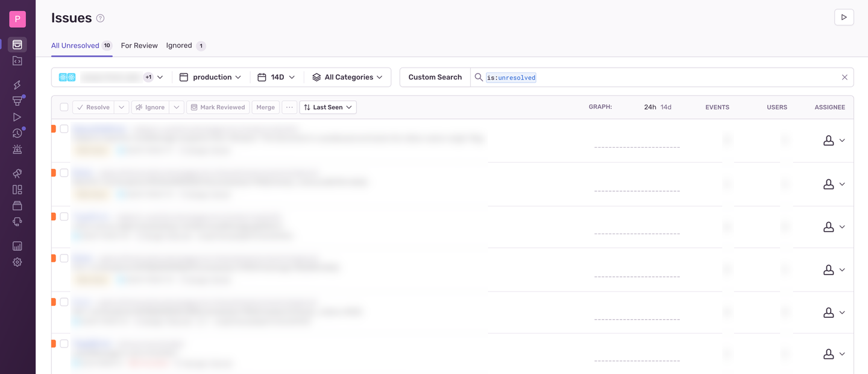Screen dimensions: 868x374
Task: Expand the assignee chevron in the third issue row
Action: coord(842,227)
